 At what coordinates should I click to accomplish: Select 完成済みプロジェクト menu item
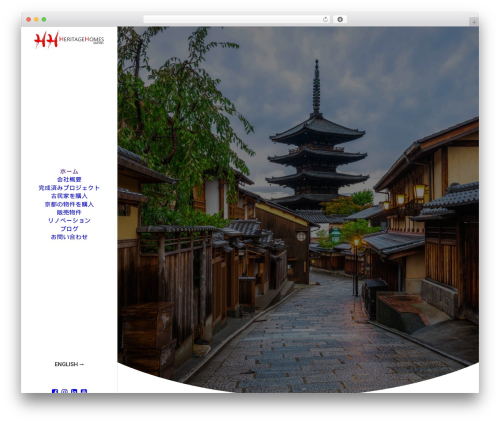(69, 188)
